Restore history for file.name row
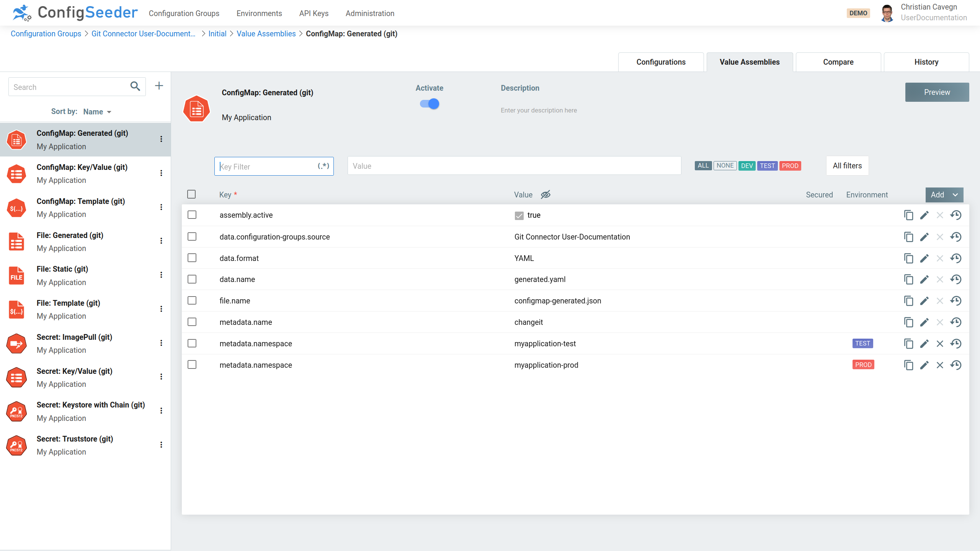980x551 pixels. (x=955, y=301)
